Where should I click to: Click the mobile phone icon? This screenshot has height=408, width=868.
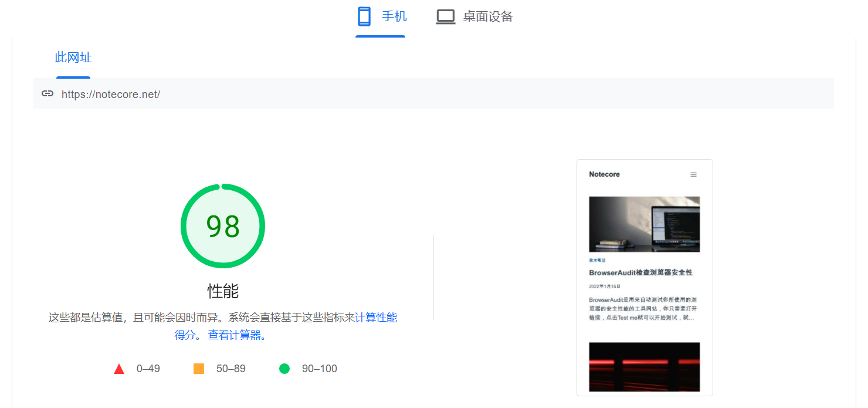(x=364, y=16)
